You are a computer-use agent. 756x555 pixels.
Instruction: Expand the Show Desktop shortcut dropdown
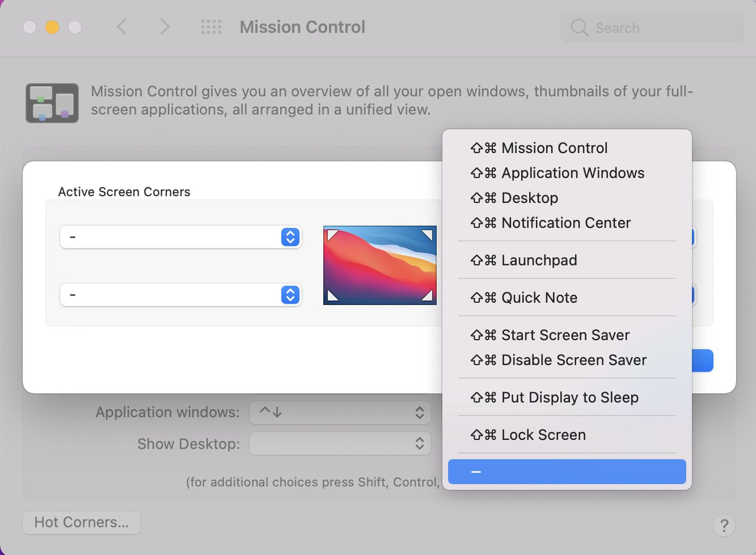[340, 444]
